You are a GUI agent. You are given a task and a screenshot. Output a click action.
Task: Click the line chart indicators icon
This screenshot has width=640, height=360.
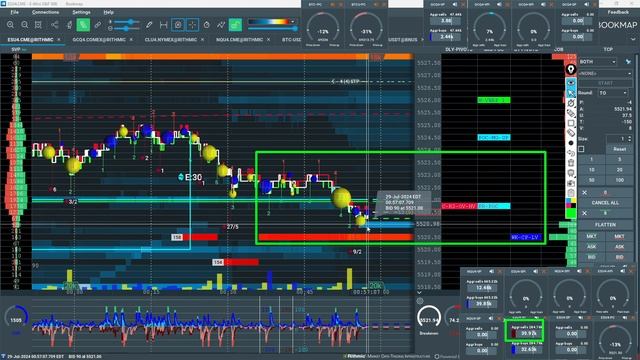pos(221,25)
